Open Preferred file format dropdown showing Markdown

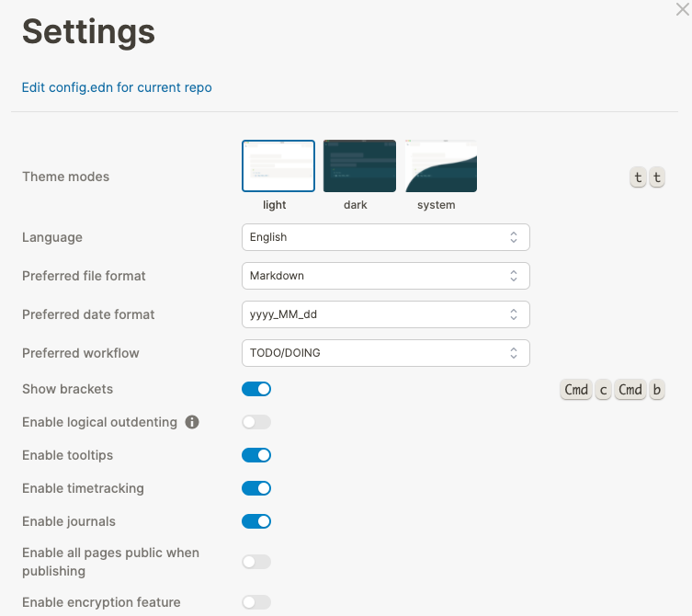pos(386,276)
